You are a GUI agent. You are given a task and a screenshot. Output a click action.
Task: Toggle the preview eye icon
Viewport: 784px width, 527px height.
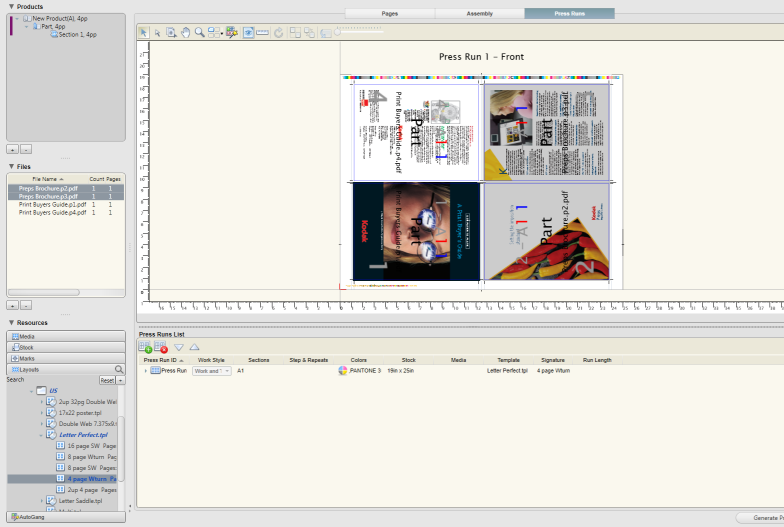pos(248,32)
